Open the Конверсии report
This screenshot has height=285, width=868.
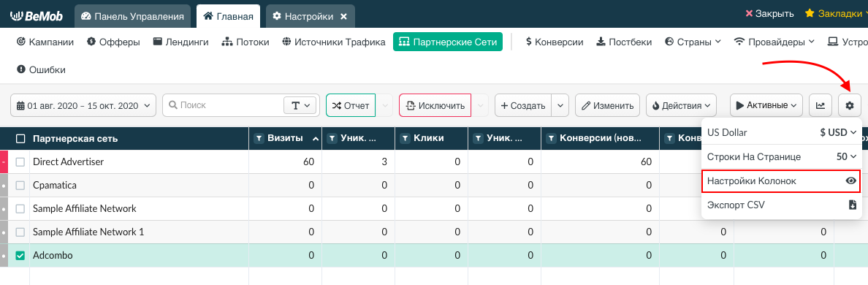click(x=555, y=42)
